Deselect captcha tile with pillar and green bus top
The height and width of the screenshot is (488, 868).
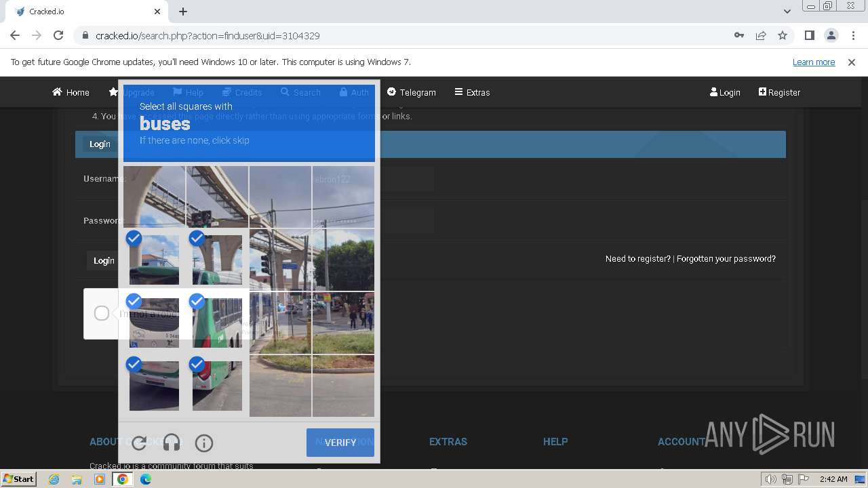(217, 260)
